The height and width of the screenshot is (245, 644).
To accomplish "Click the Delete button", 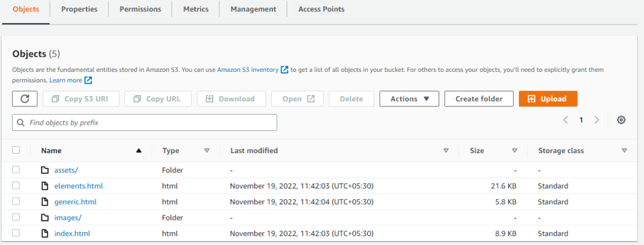I will [x=351, y=99].
